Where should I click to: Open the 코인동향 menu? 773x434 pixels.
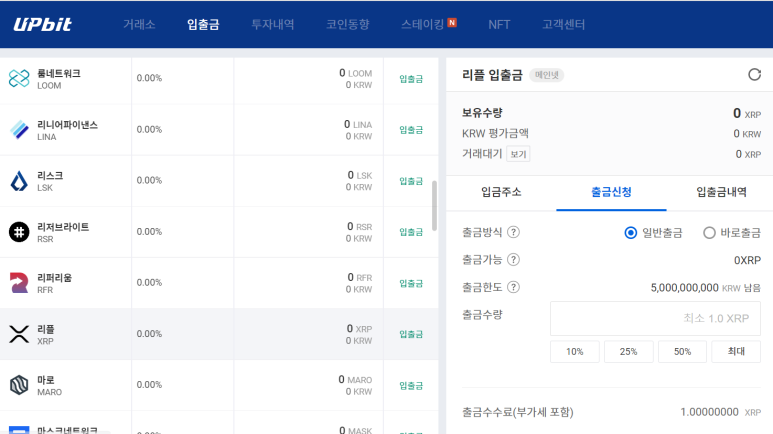pyautogui.click(x=348, y=24)
